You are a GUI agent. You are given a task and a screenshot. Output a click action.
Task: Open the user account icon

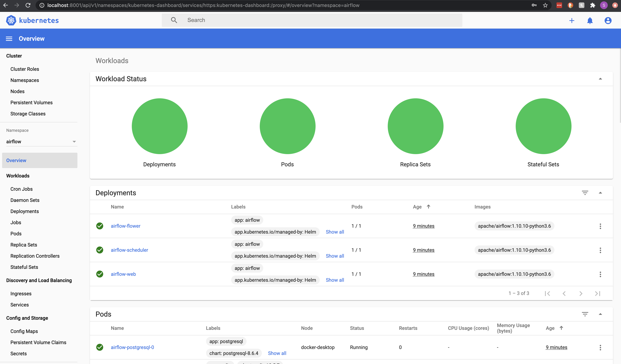608,20
